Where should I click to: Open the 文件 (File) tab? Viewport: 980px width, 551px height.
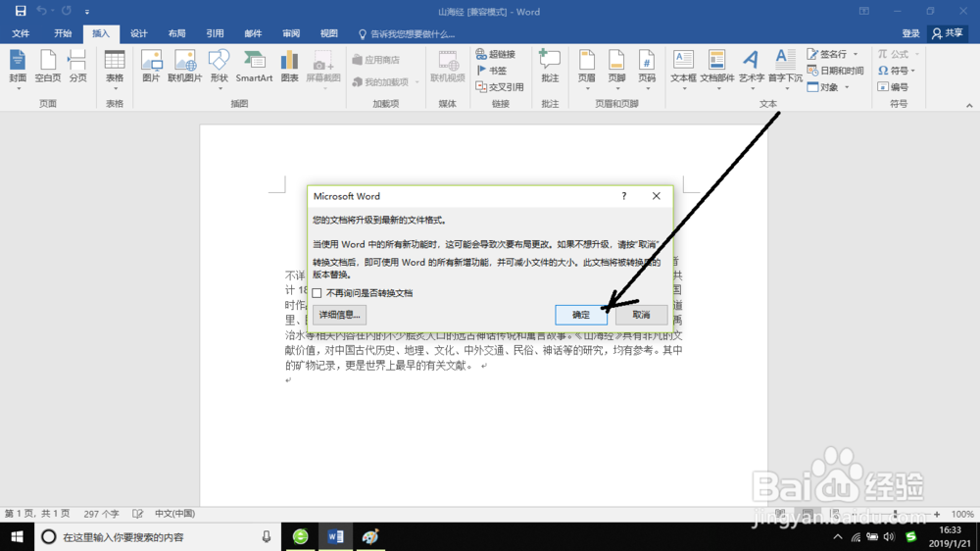point(21,33)
